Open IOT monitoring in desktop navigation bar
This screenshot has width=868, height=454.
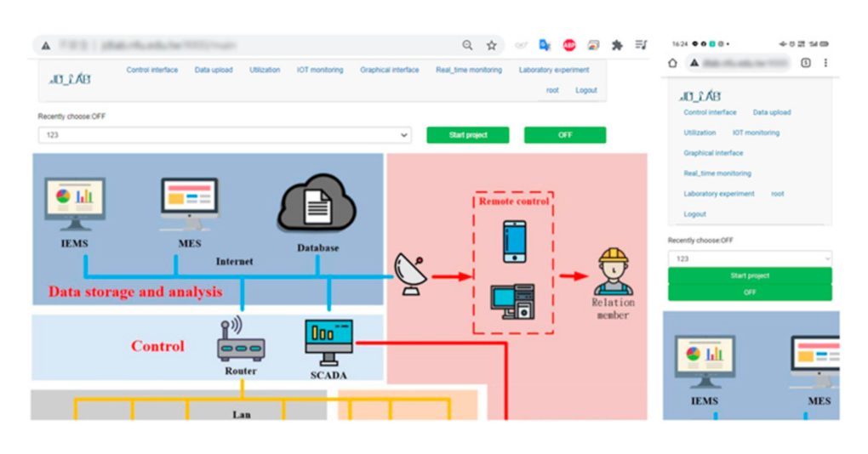(x=320, y=70)
